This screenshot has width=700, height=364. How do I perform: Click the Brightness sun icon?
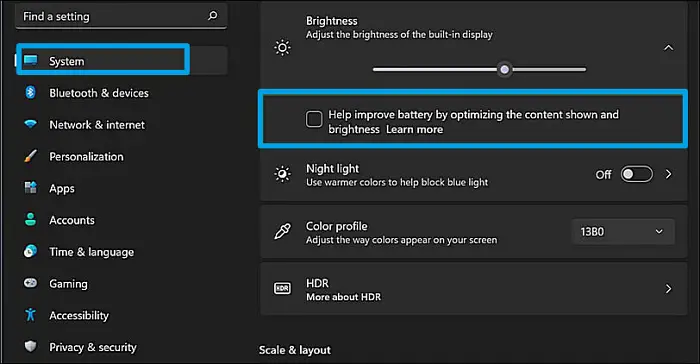[283, 47]
